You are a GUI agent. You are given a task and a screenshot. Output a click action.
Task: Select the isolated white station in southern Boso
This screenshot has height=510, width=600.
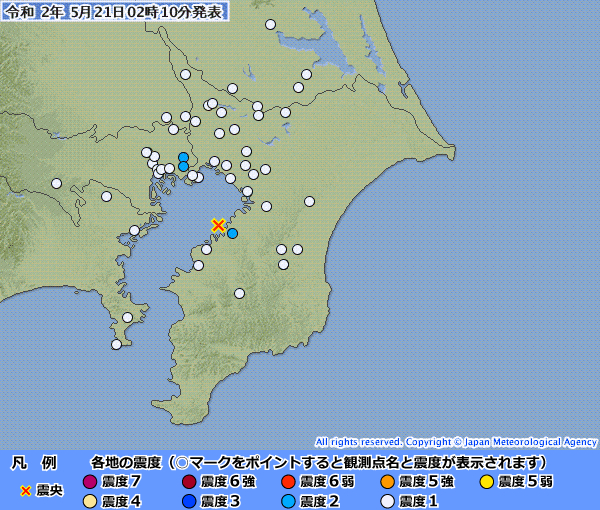[239, 293]
